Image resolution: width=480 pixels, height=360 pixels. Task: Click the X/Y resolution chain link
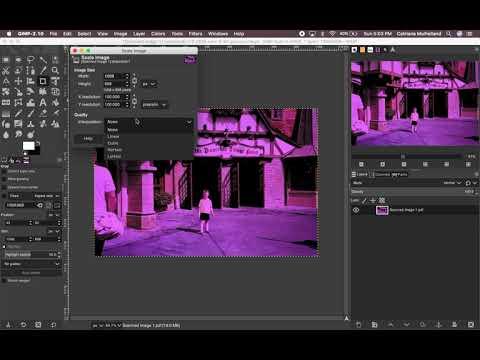134,101
